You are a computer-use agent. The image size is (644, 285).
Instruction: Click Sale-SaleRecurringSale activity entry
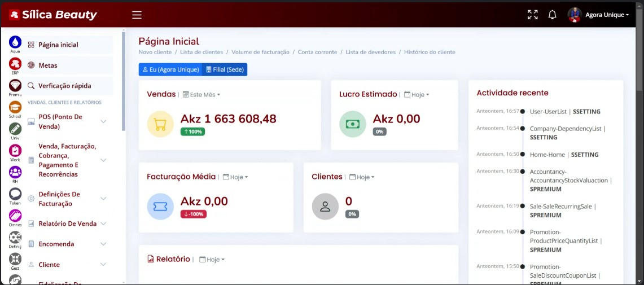563,211
